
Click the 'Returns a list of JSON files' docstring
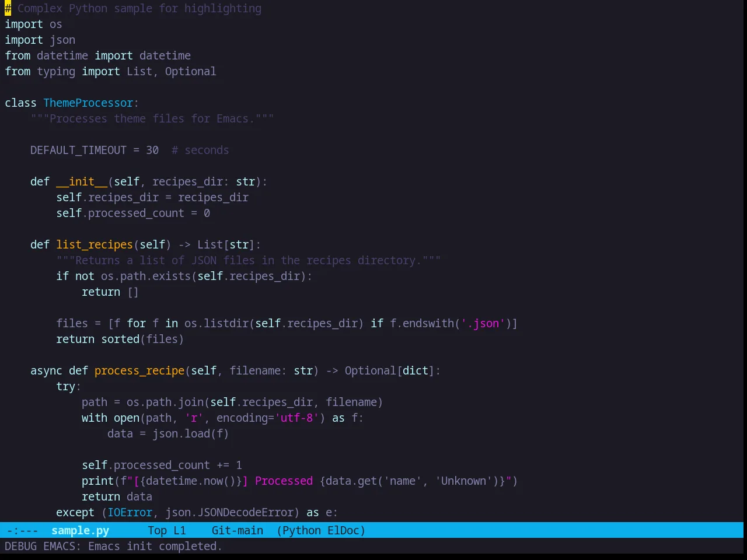click(x=249, y=260)
